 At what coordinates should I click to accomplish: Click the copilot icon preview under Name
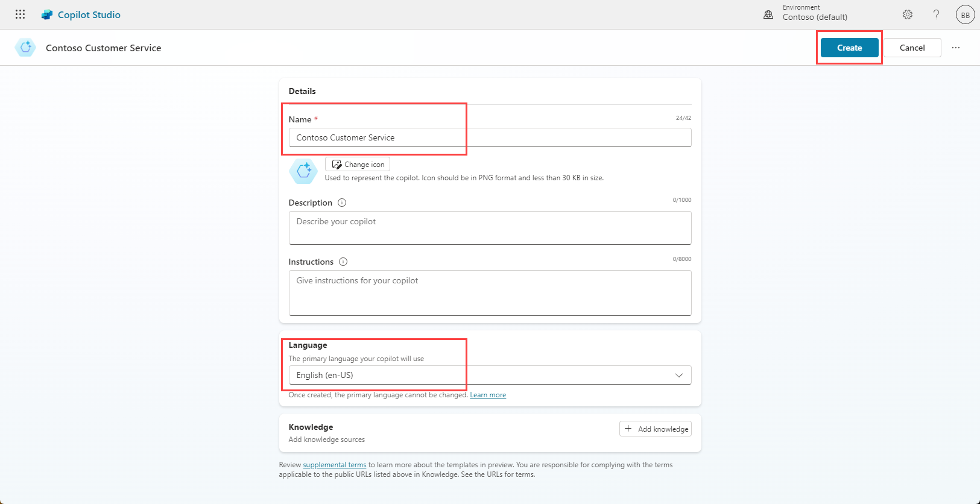pos(303,171)
